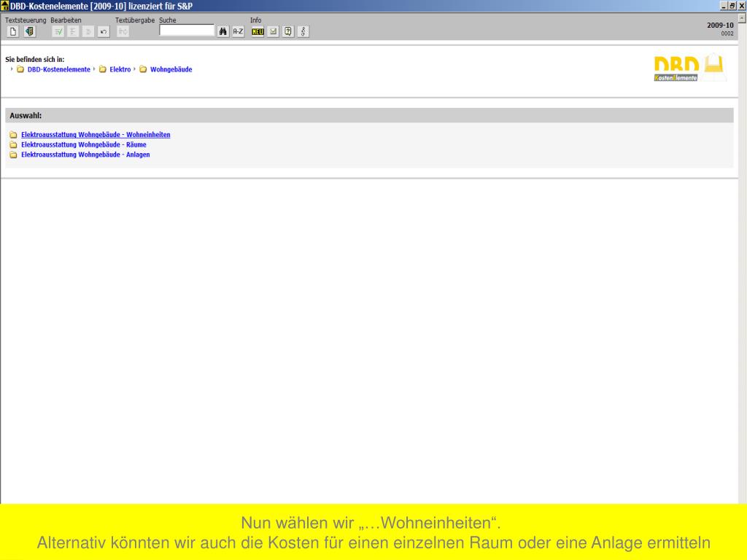Click the yellow NEU info icon
The height and width of the screenshot is (560, 747).
(x=258, y=31)
